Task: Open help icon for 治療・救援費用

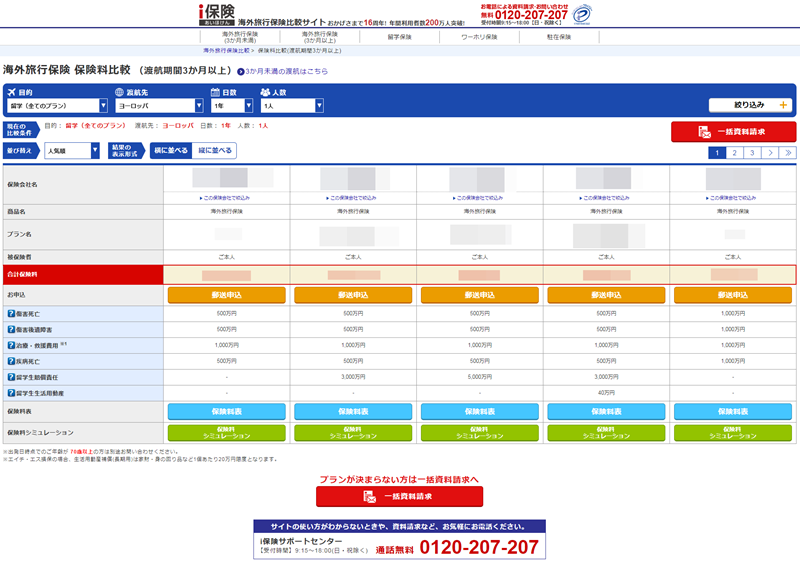Action: coord(11,345)
